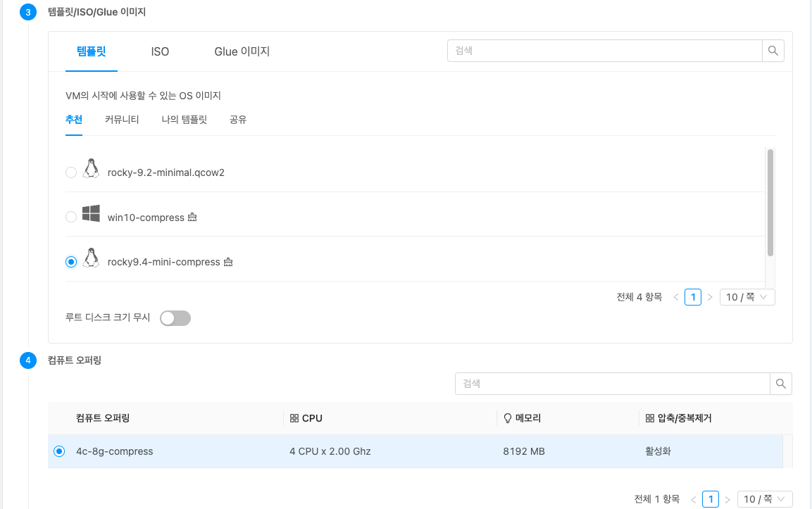Click the penguin icon for rocky9.4-mini-compress
The image size is (812, 509).
90,258
